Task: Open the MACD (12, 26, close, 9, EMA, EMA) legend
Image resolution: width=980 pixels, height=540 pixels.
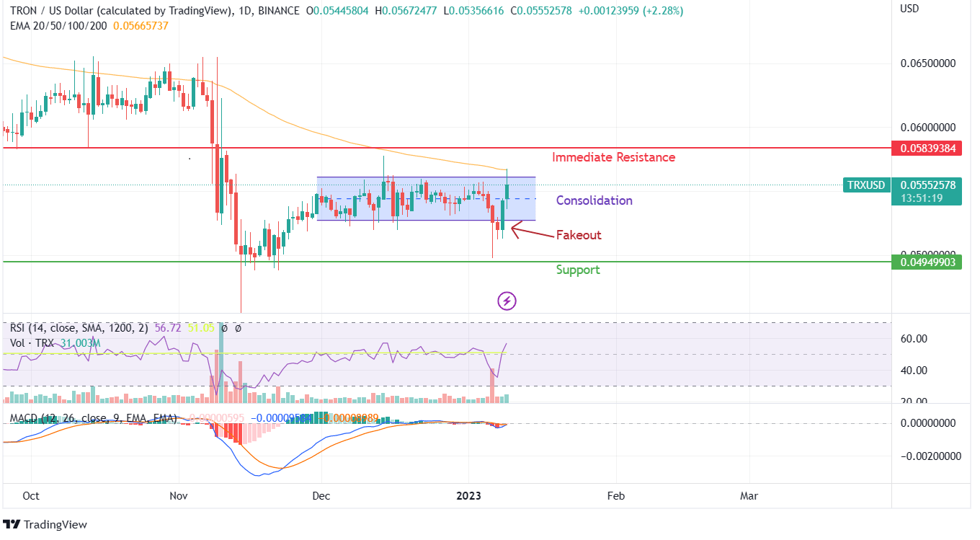Action: (94, 417)
